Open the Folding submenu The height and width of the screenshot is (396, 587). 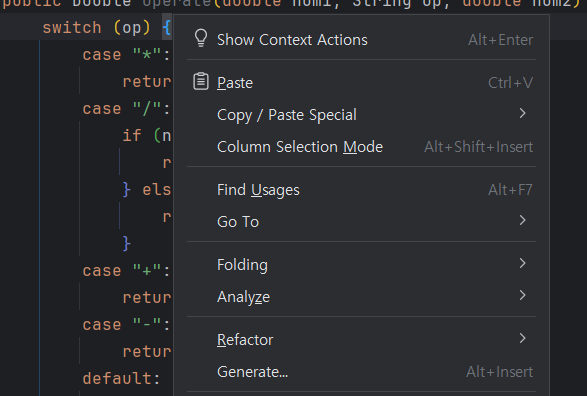tap(362, 265)
